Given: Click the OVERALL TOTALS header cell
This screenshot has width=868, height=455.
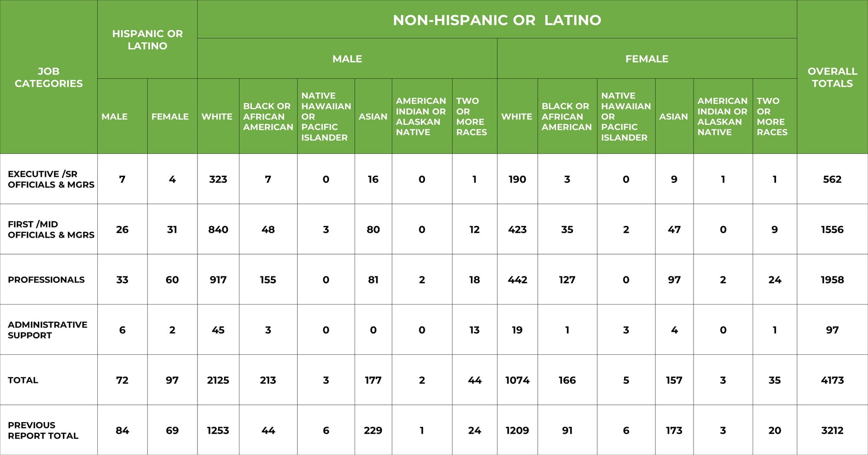Looking at the screenshot, I should pos(832,77).
